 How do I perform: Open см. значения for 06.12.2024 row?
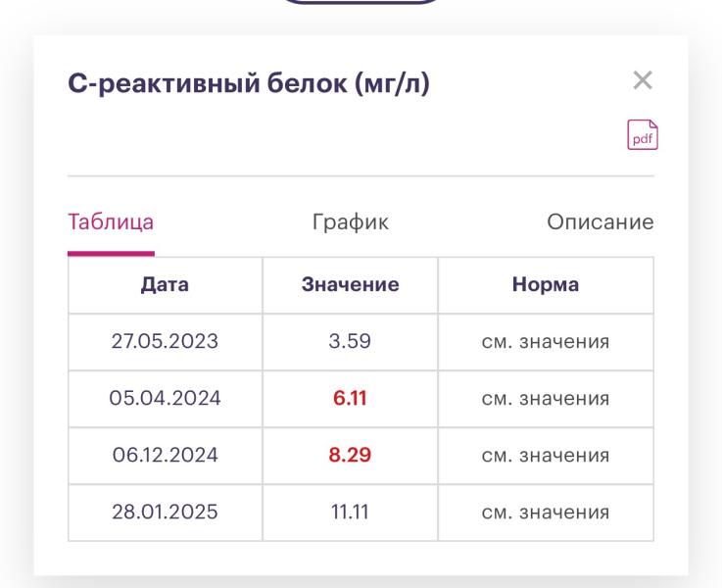546,456
